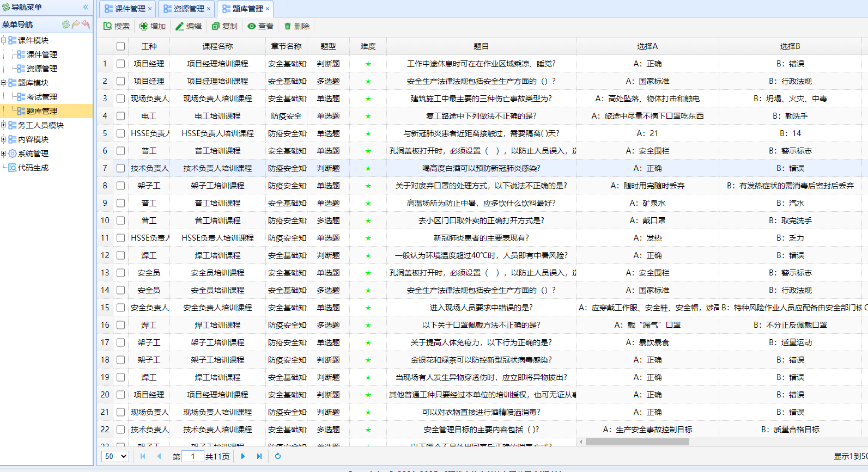This screenshot has width=868, height=472.
Task: Check the row 18 checkbox
Action: coord(120,360)
